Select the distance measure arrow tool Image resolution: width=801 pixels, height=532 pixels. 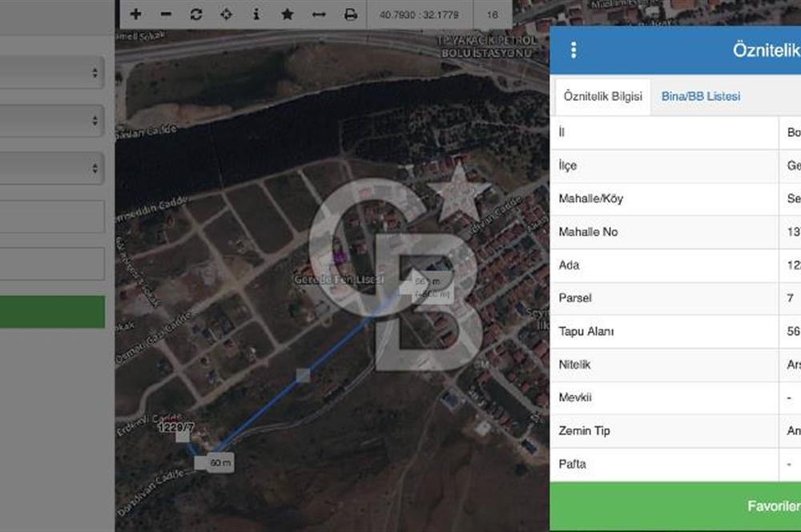point(319,14)
